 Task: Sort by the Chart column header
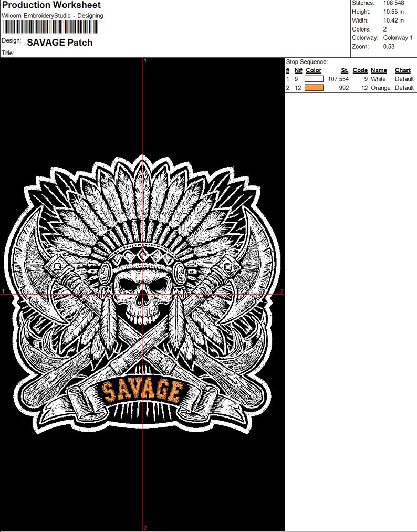point(402,70)
